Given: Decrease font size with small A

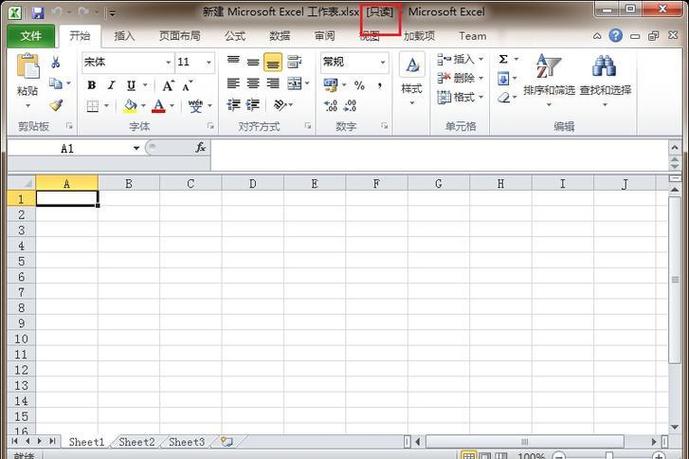Looking at the screenshot, I should (x=188, y=86).
